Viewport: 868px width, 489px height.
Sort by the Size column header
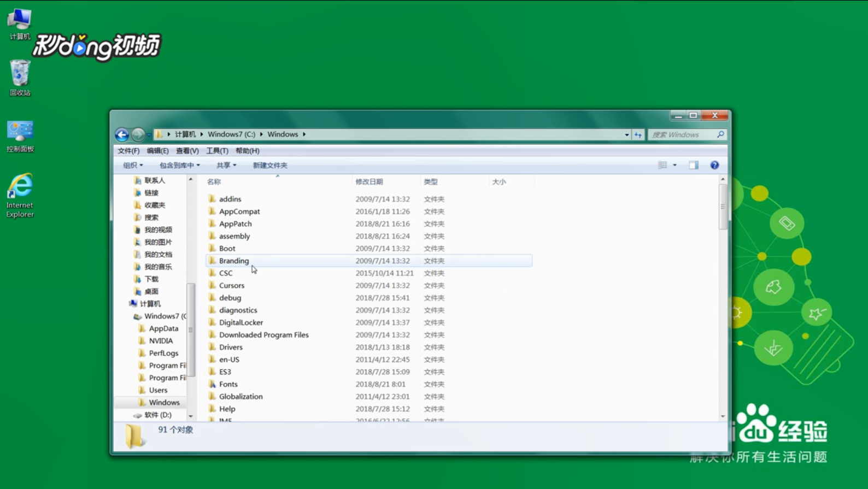pos(511,181)
